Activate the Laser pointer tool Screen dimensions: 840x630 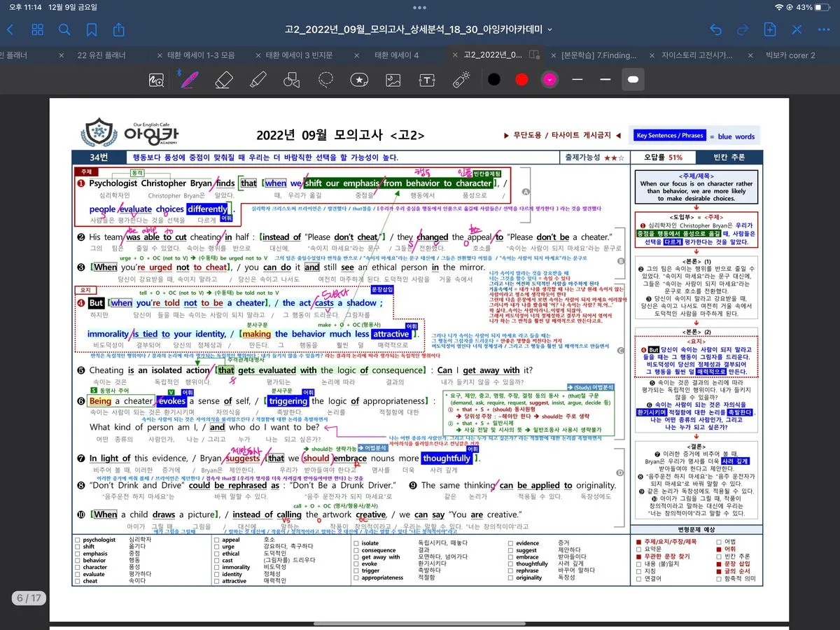[461, 79]
